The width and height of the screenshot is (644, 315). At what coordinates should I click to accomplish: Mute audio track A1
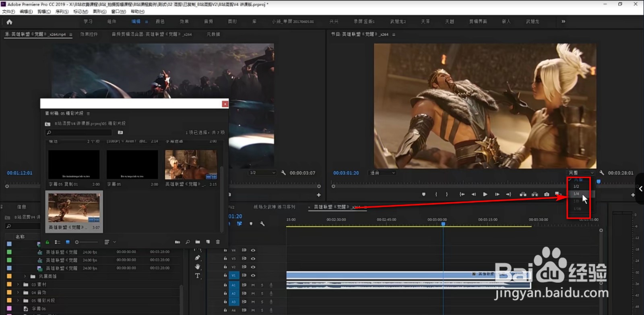(x=253, y=285)
